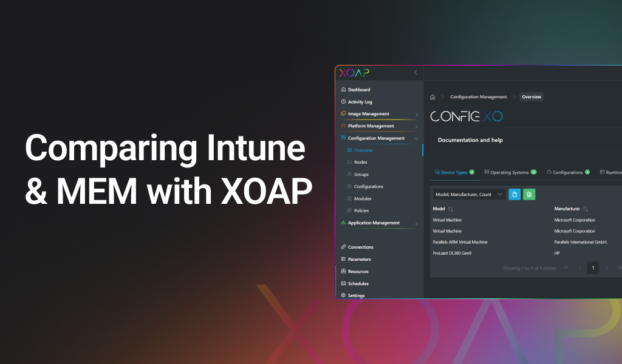
Task: Click the Documentation and help panel
Action: point(526,140)
